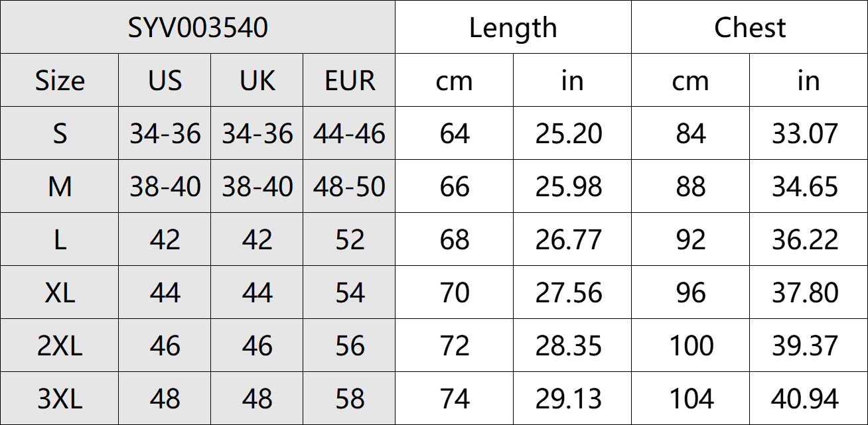This screenshot has width=868, height=425.
Task: Click the 25.20 inch length value
Action: 569,134
